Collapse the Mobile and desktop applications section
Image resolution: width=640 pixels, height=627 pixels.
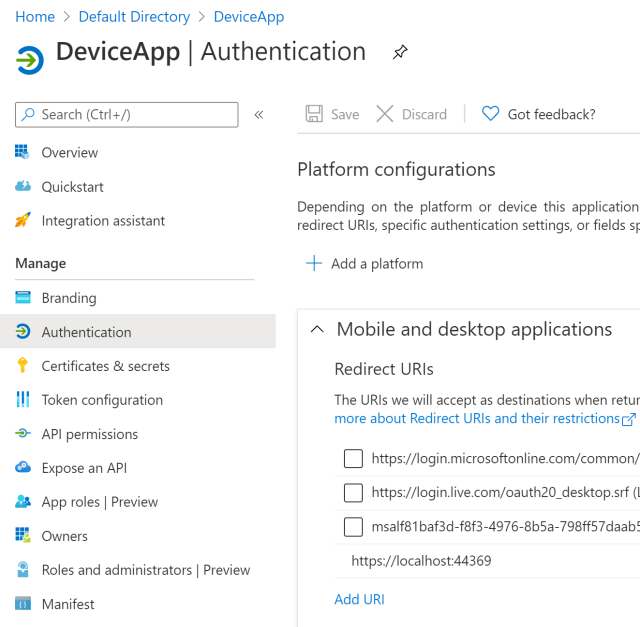click(x=317, y=330)
